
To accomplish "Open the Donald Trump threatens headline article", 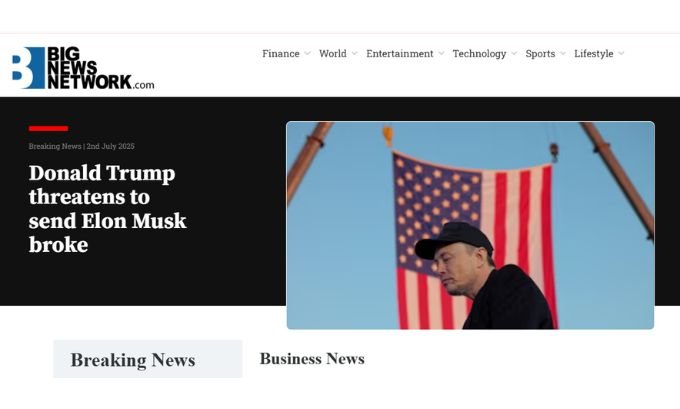I will tap(108, 209).
